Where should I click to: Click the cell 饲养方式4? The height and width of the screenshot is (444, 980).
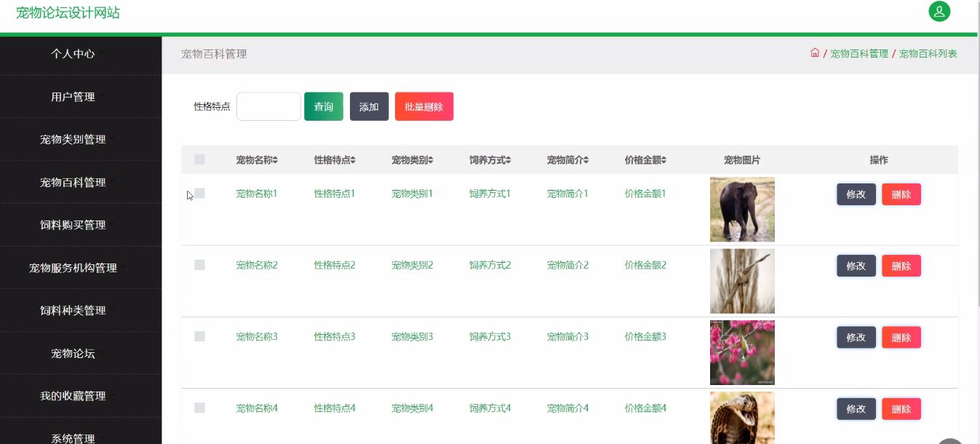[490, 408]
